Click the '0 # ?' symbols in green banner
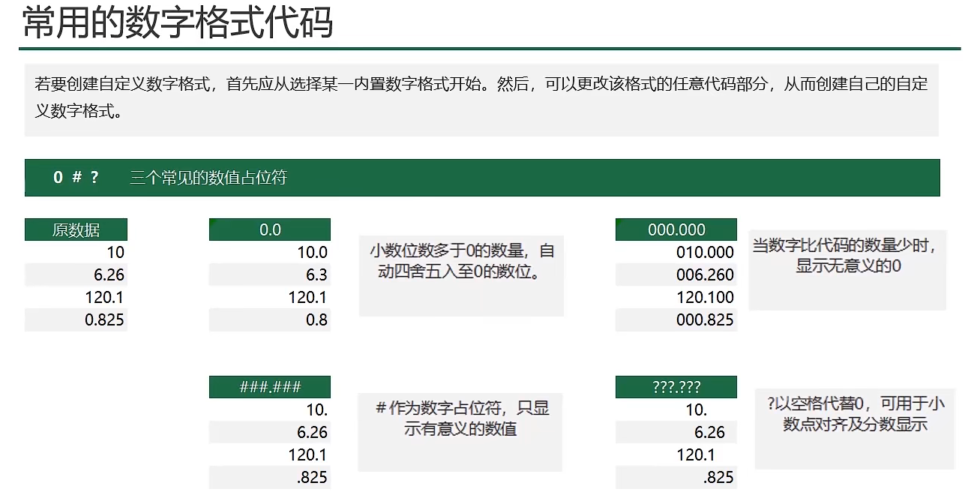980x498 pixels. tap(76, 178)
